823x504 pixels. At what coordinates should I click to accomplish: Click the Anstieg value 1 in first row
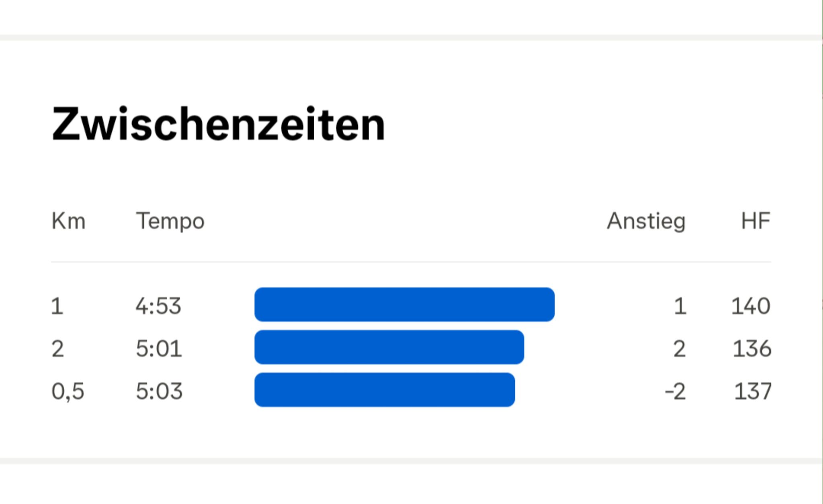(x=680, y=306)
